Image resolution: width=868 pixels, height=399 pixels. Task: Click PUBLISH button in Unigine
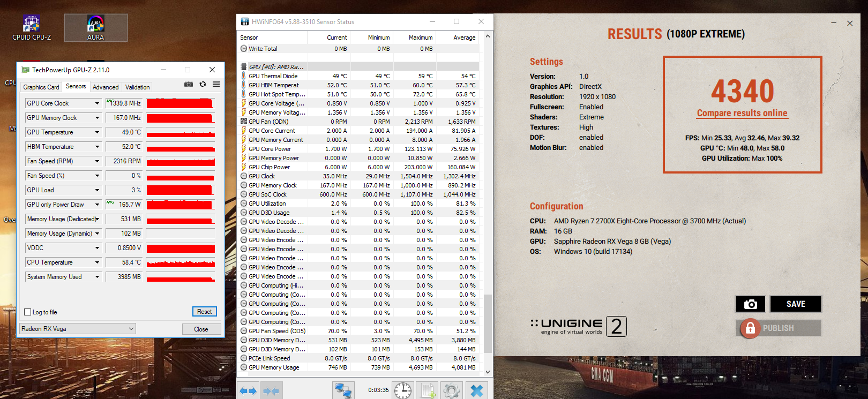(x=778, y=328)
